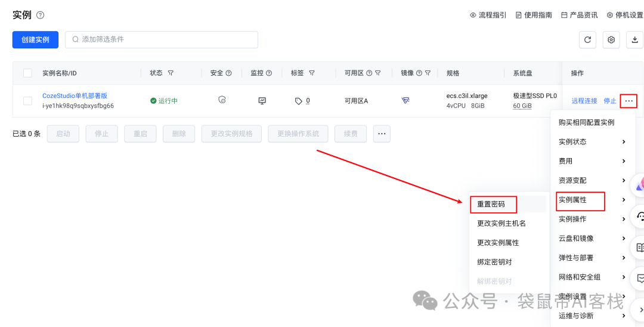Click the filter icon in 标签 header
The height and width of the screenshot is (327, 644).
point(312,73)
